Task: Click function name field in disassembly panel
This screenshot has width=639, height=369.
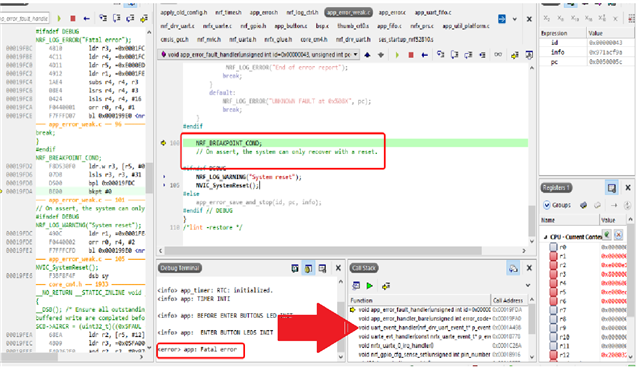Action: (x=24, y=18)
